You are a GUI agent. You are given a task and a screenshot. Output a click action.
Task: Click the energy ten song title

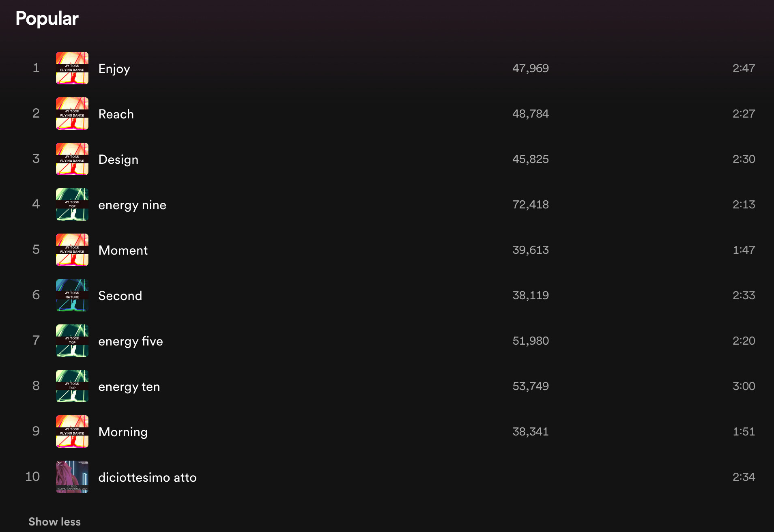pos(129,386)
